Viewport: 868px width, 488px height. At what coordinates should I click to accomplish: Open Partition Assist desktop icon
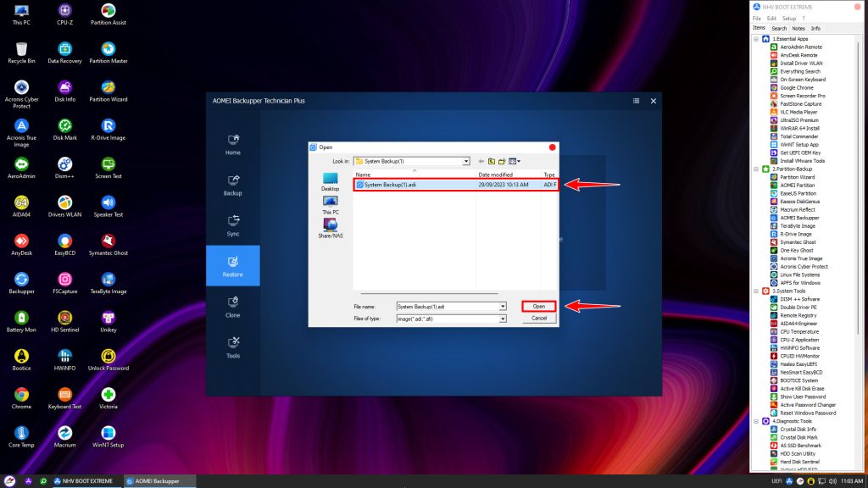[108, 15]
